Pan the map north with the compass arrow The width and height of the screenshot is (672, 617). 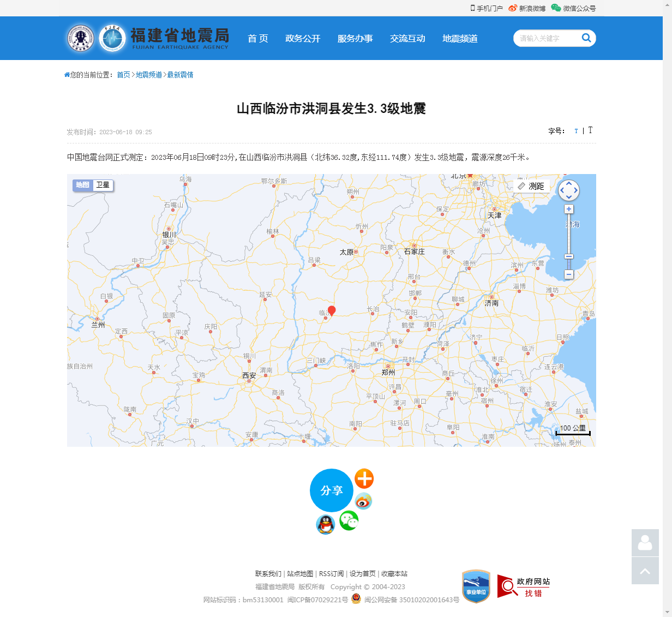click(x=568, y=184)
